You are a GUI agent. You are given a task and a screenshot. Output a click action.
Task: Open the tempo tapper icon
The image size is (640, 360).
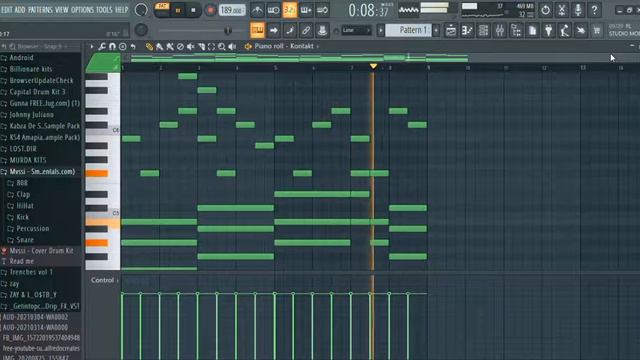pyautogui.click(x=565, y=30)
